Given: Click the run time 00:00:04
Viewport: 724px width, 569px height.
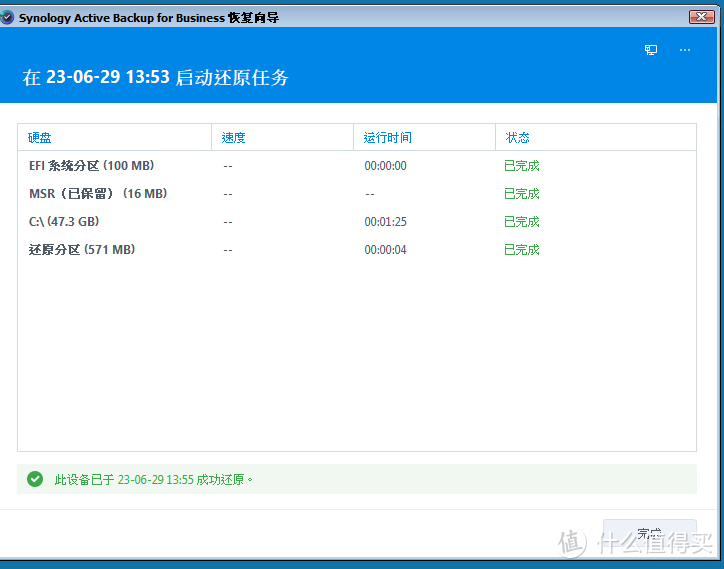Looking at the screenshot, I should pyautogui.click(x=386, y=250).
